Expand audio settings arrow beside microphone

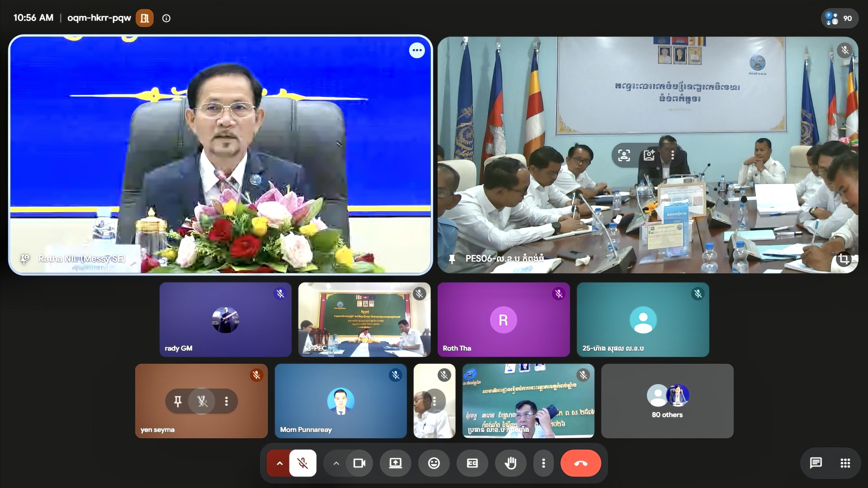pos(279,463)
